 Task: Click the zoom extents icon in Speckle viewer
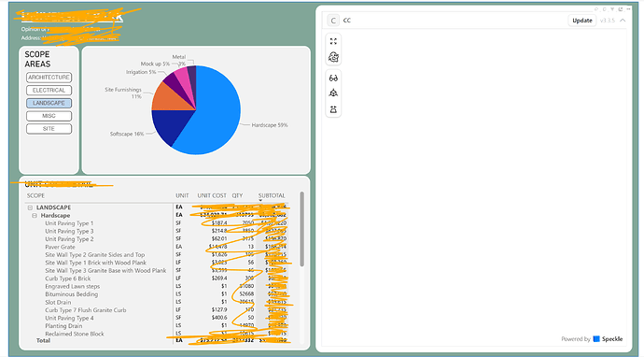click(333, 41)
